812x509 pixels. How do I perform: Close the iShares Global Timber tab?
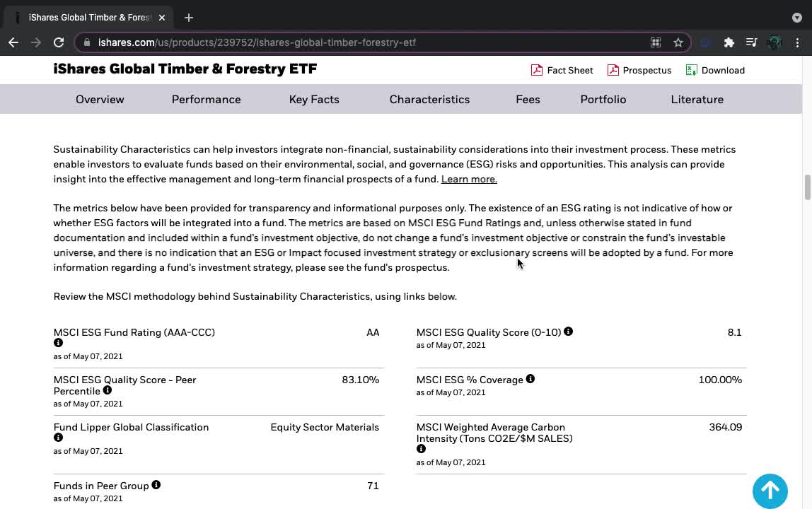(162, 18)
